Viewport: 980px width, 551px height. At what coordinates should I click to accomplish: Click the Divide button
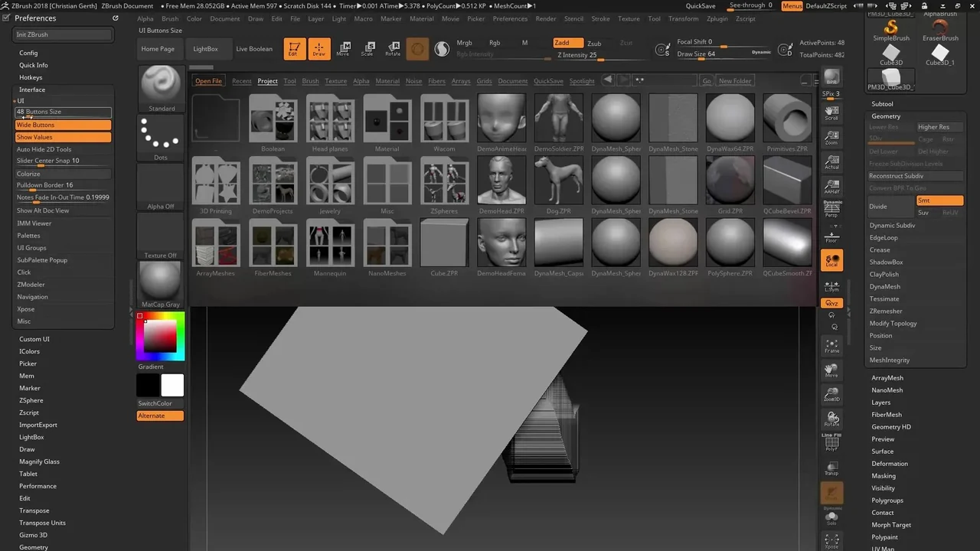point(891,207)
